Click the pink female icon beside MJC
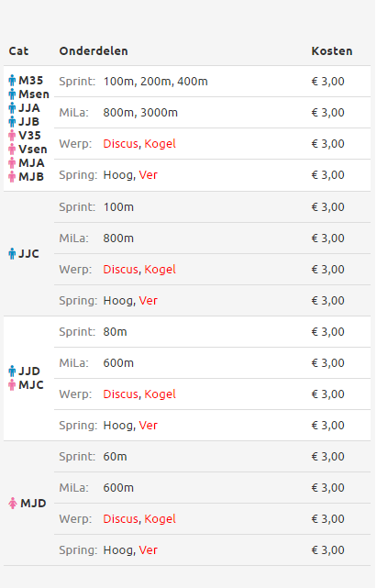The width and height of the screenshot is (377, 588). pos(12,385)
